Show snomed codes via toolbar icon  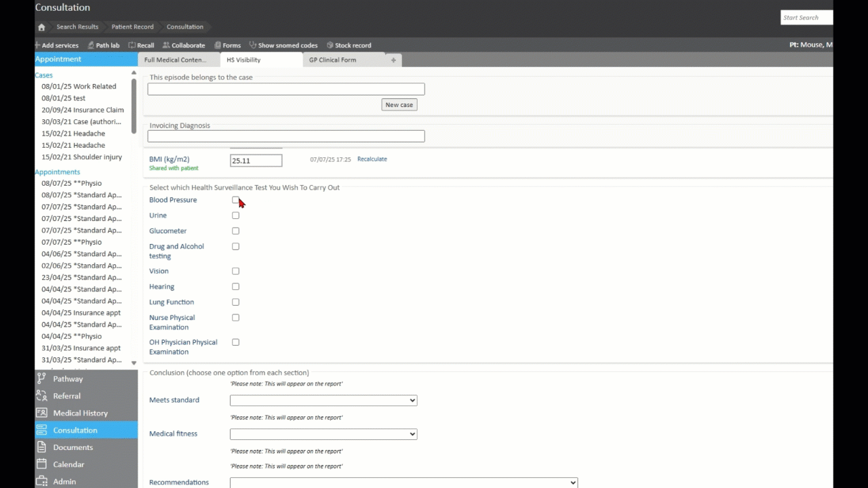(253, 45)
